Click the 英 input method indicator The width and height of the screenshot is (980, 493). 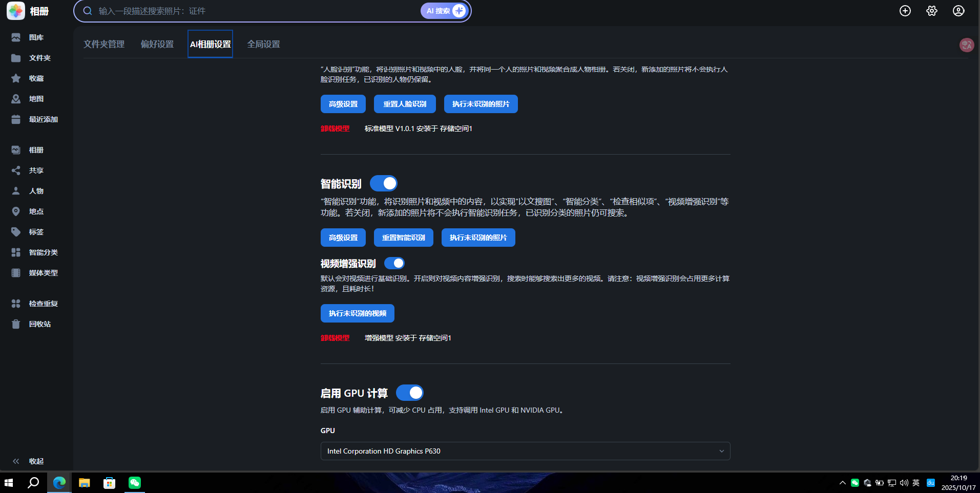click(916, 483)
